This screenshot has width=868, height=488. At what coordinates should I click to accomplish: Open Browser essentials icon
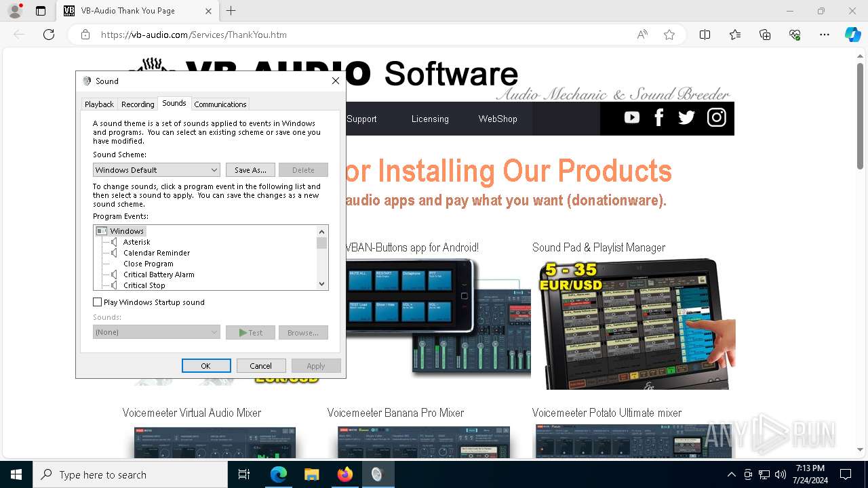[x=795, y=35]
